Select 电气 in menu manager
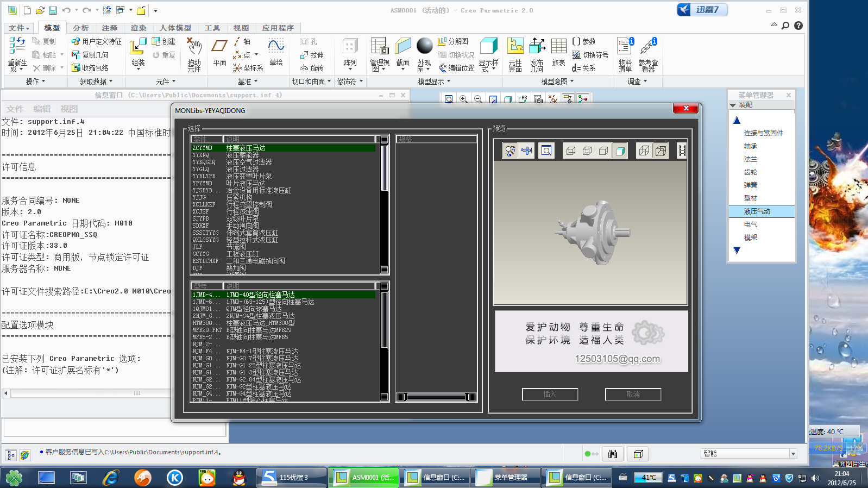The height and width of the screenshot is (488, 868). 751,224
